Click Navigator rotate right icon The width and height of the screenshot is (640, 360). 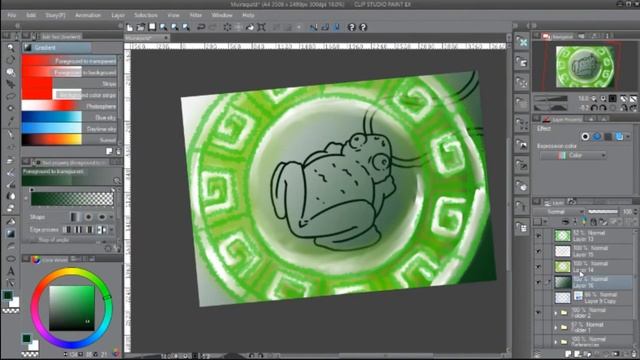[603, 108]
